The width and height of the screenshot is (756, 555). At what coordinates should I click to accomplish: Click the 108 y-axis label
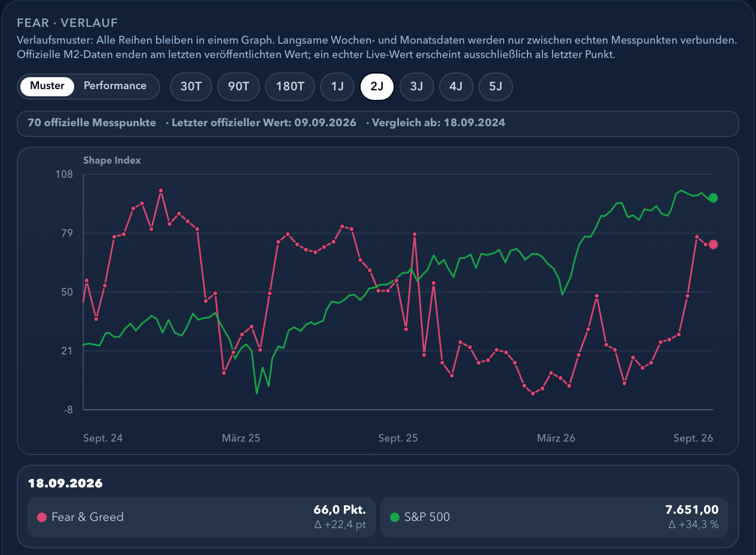coord(64,174)
